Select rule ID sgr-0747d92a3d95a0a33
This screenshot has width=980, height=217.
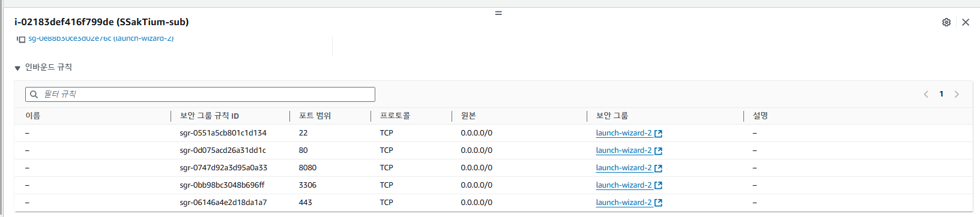223,168
